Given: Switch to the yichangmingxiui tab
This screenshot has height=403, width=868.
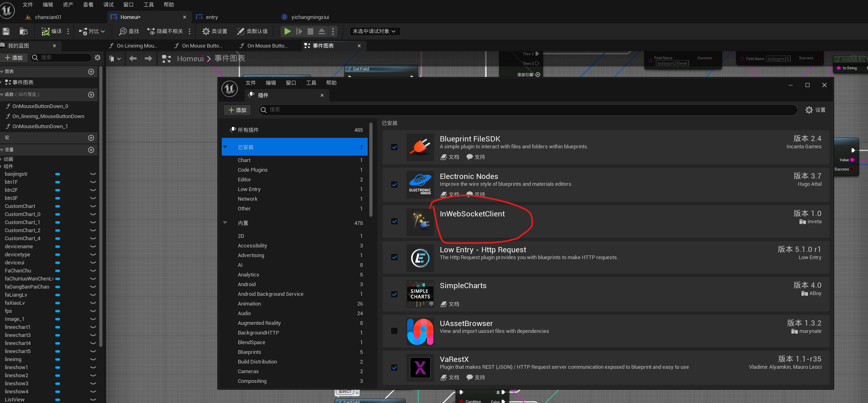Looking at the screenshot, I should click(310, 17).
